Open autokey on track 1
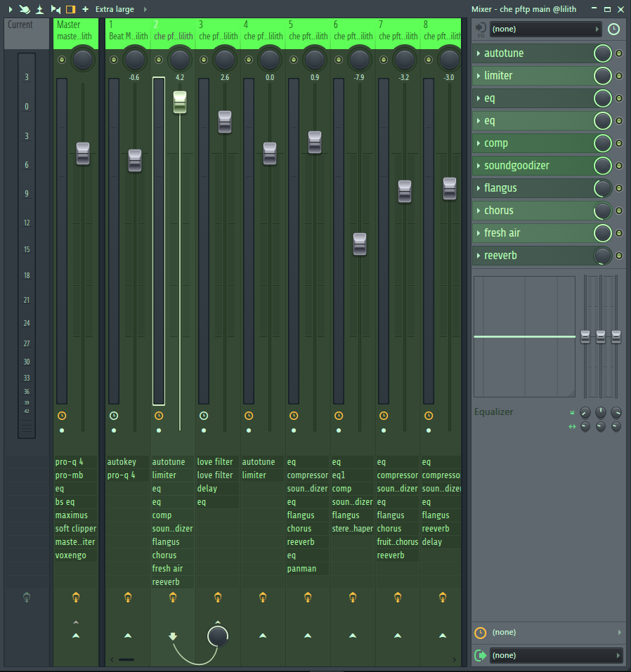The height and width of the screenshot is (672, 631). coord(128,462)
